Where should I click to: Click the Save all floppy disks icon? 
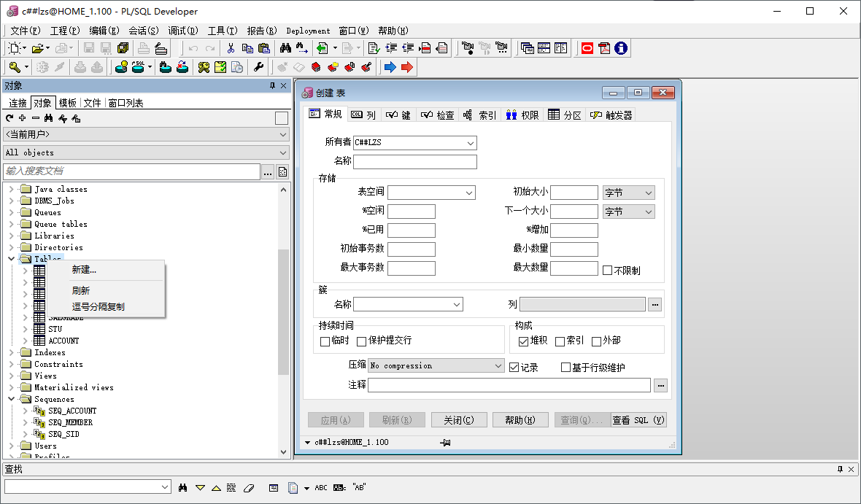[123, 48]
